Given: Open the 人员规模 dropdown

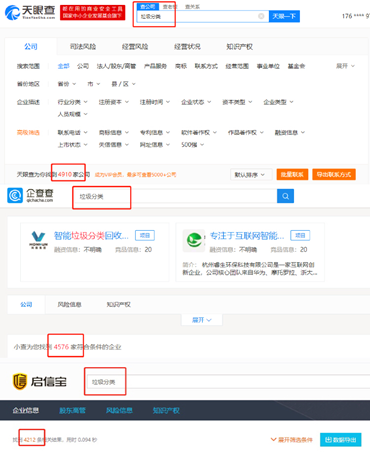Looking at the screenshot, I should pos(72,114).
